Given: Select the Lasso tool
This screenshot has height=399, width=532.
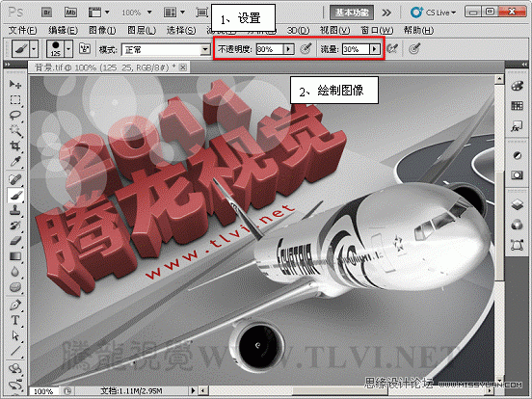Looking at the screenshot, I should point(15,115).
